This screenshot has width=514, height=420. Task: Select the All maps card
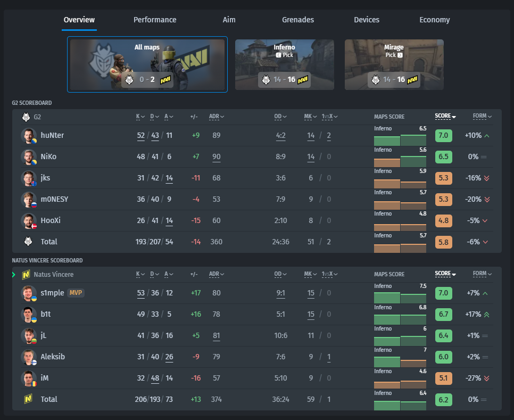(147, 64)
